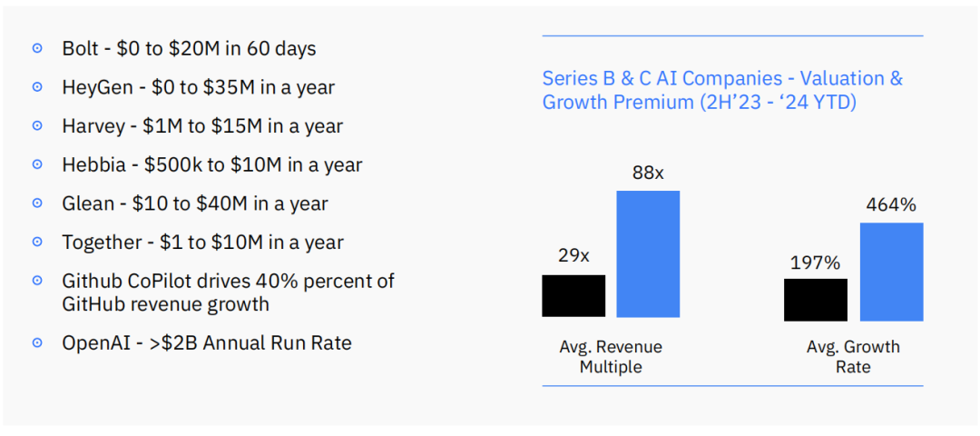980x436 pixels.
Task: Click the chart title Series B & C AI Companies
Action: (722, 90)
